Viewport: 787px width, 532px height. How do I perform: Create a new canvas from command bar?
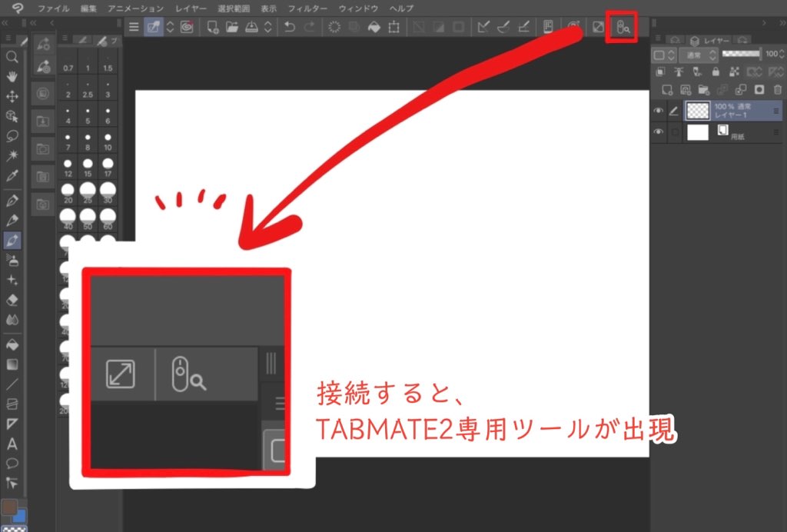point(213,27)
